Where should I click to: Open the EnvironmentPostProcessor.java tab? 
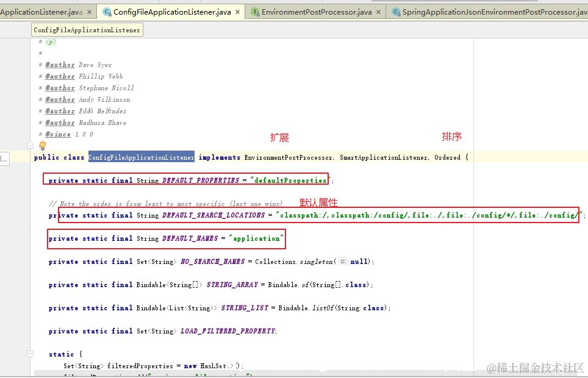(317, 12)
